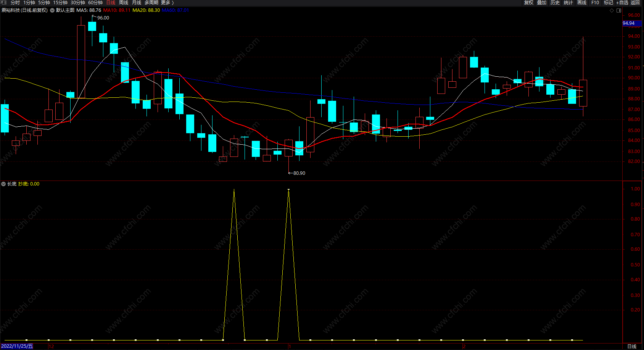The image size is (644, 350).
Task: Click the 80.90 low price annotation
Action: [299, 173]
